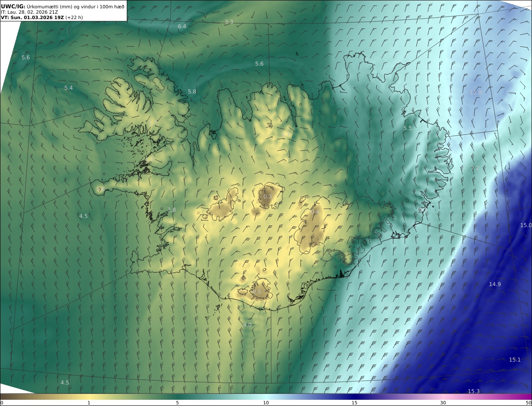532x406 pixels.
Task: Click the 0 tick on the color scale
Action: (2, 403)
